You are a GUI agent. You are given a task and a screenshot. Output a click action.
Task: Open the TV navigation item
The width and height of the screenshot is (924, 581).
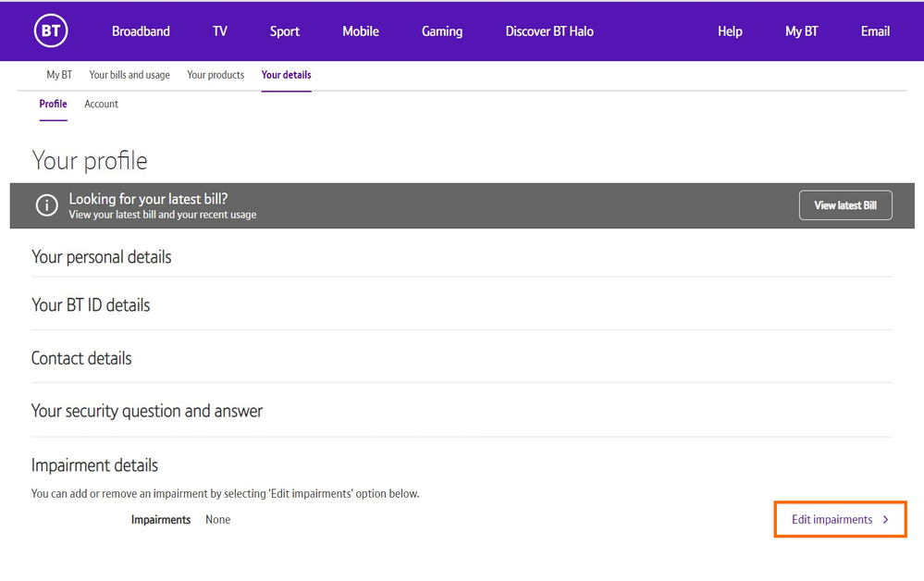(220, 31)
